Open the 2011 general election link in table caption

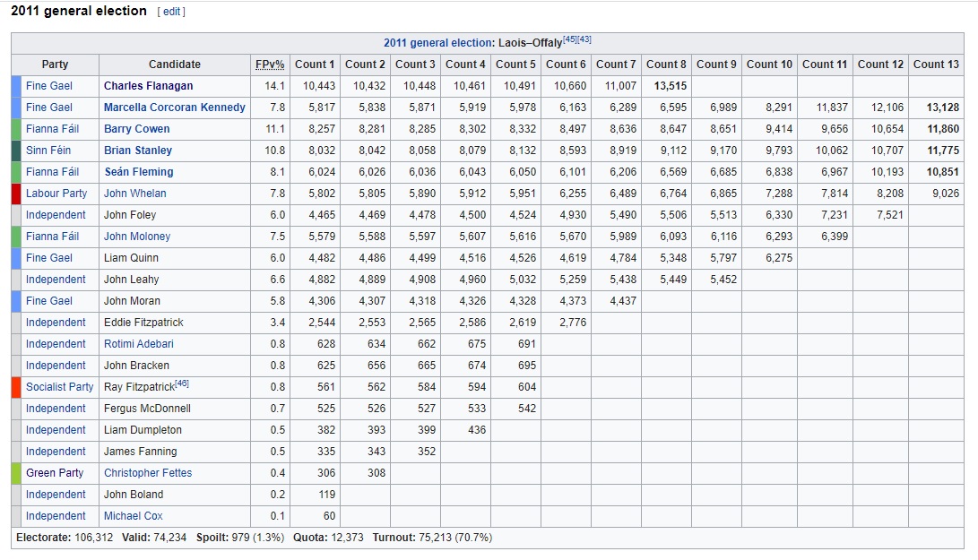[x=437, y=42]
